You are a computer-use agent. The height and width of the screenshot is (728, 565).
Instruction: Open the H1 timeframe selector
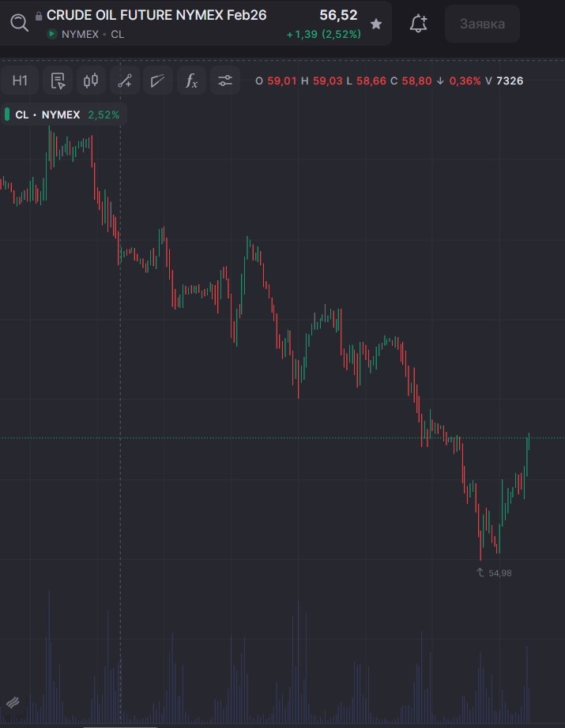[x=20, y=81]
